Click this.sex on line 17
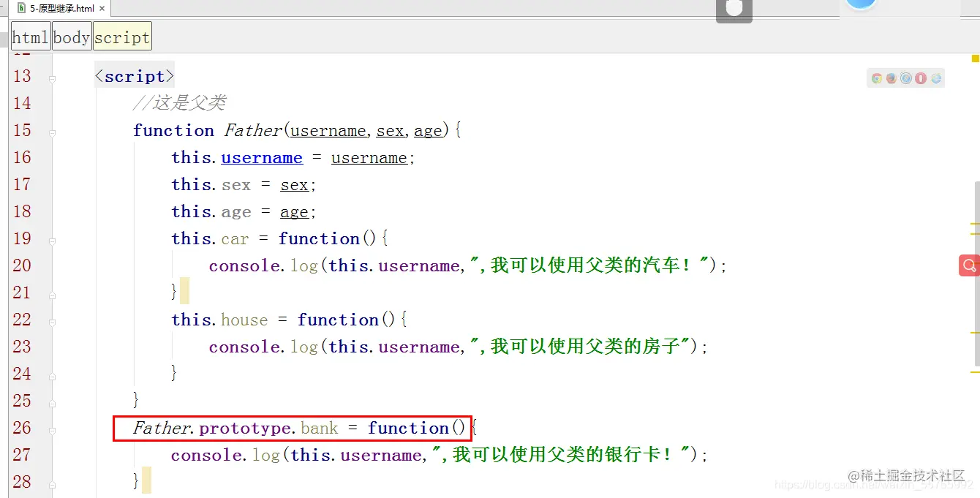This screenshot has width=980, height=498. click(211, 185)
